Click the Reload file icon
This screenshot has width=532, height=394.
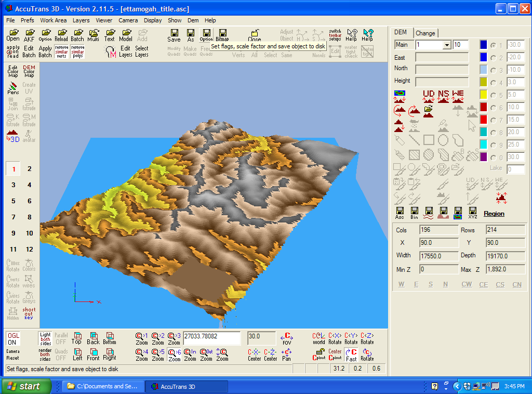61,35
